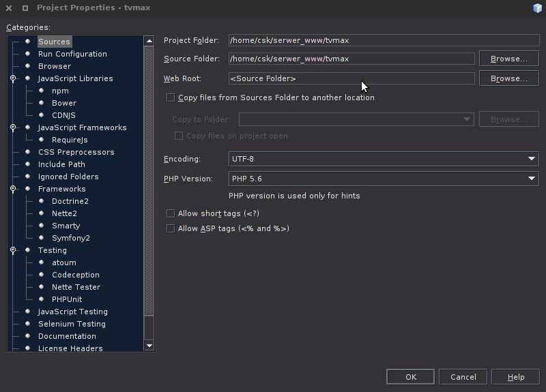546x392 pixels.
Task: Open the Encoding UTF-8 dropdown
Action: click(x=384, y=159)
